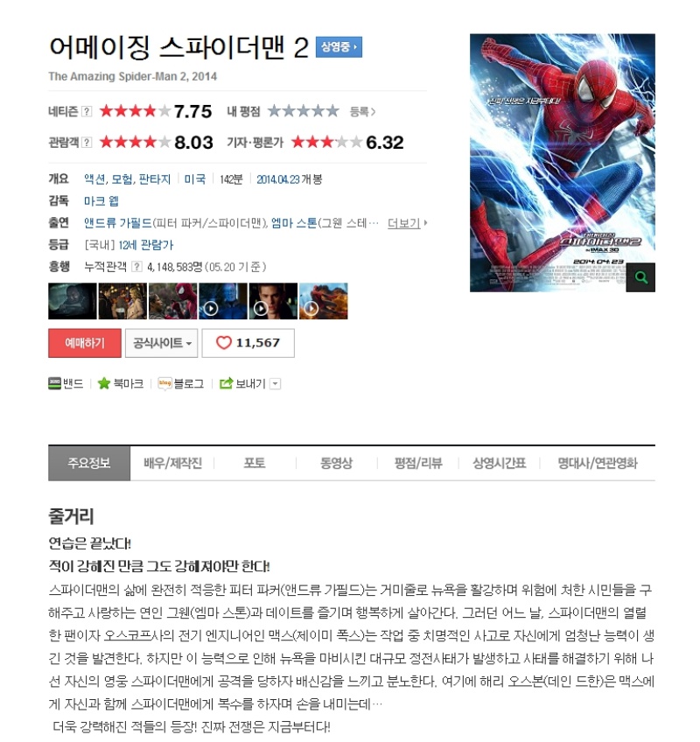Switch to the 배우/제작진 tab
Image resolution: width=700 pixels, height=742 pixels.
(172, 463)
